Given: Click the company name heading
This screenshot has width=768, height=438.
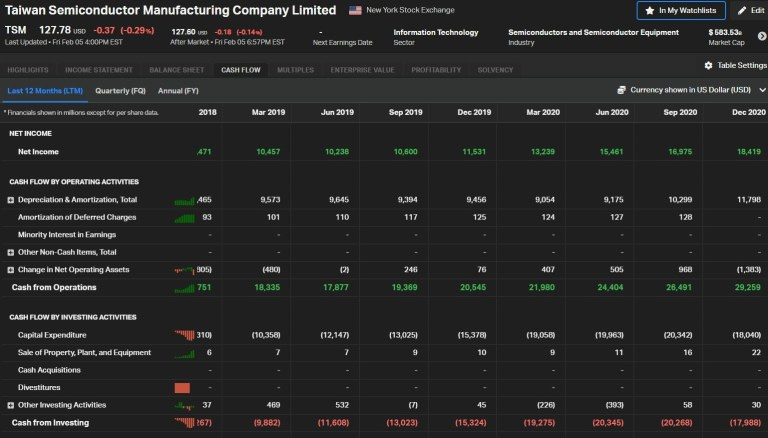Looking at the screenshot, I should click(170, 10).
